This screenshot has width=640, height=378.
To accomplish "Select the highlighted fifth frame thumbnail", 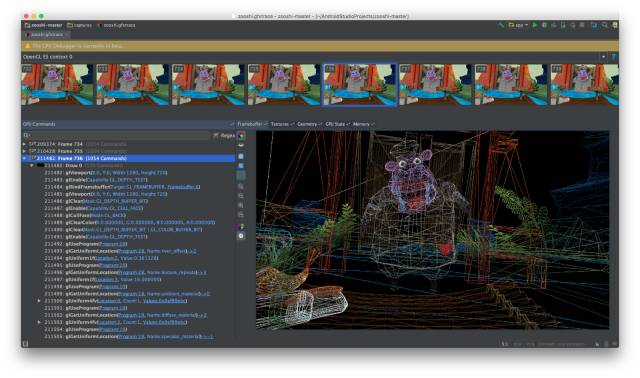I will pyautogui.click(x=360, y=85).
